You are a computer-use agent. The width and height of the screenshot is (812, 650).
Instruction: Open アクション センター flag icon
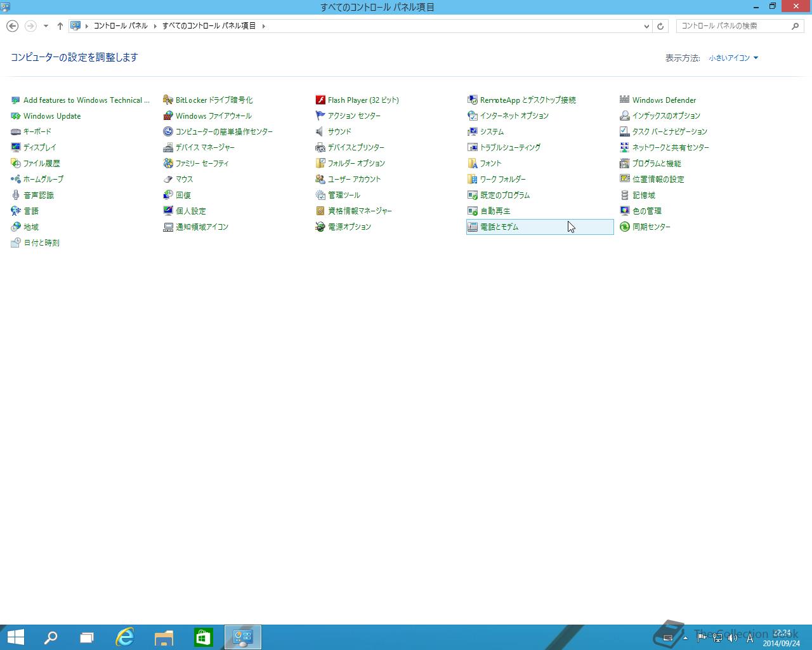(x=320, y=116)
